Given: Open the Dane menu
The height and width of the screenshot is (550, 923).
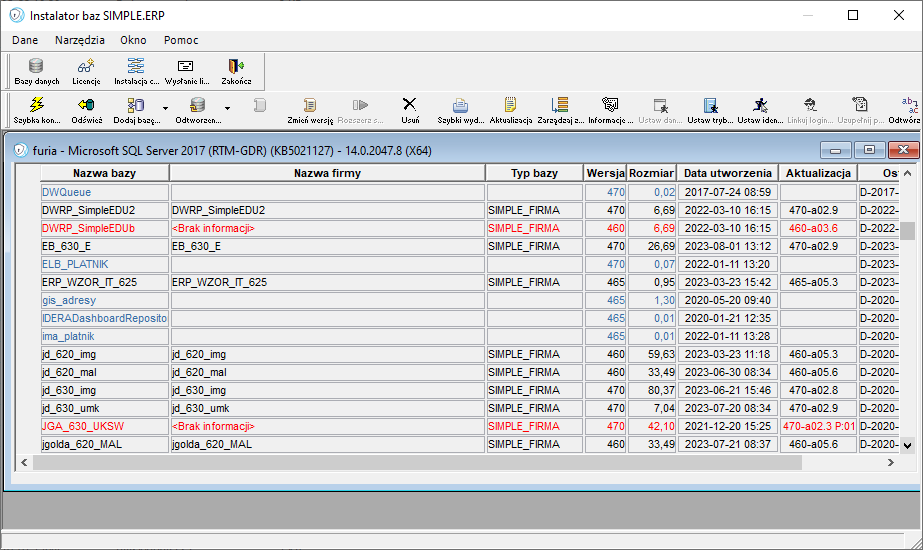Looking at the screenshot, I should click(x=25, y=40).
